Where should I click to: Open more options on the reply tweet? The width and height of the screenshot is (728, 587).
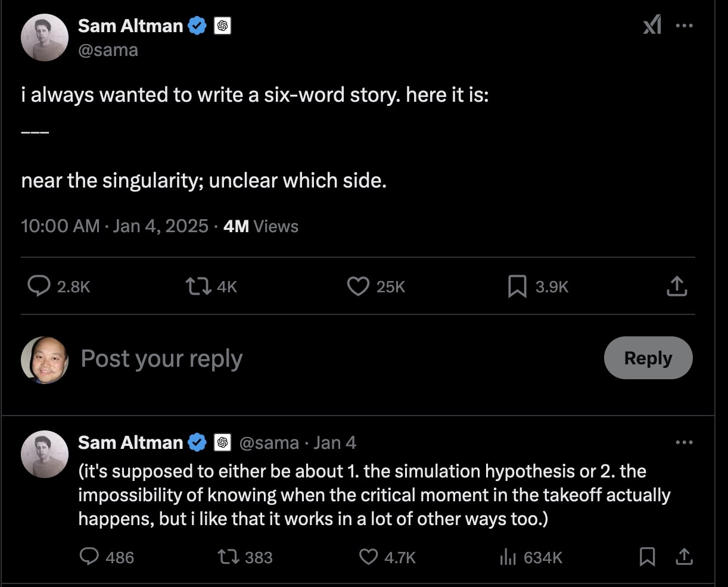(x=684, y=442)
